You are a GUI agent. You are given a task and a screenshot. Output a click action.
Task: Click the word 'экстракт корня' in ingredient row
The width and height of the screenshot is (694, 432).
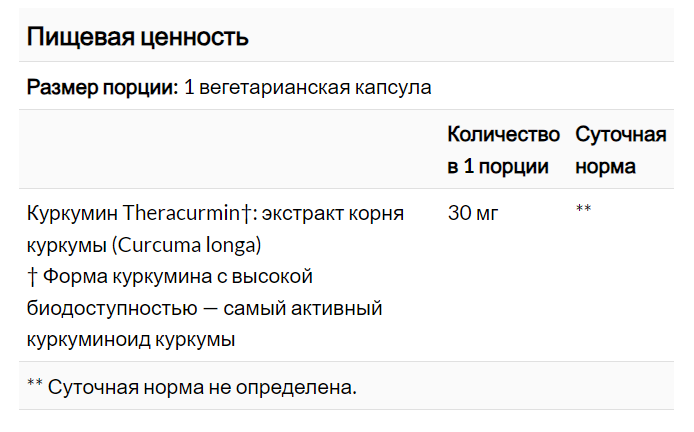coord(332,213)
